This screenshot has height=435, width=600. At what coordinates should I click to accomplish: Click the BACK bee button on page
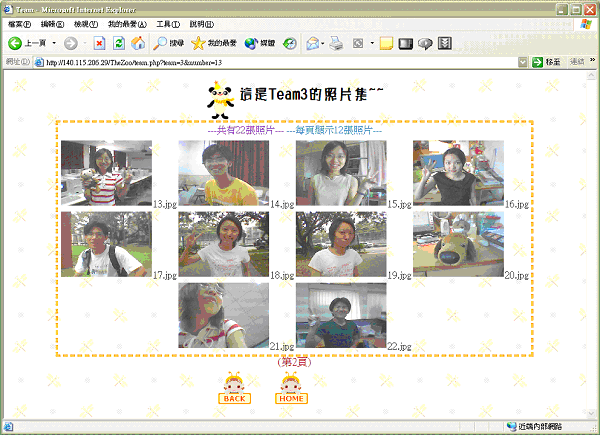235,389
